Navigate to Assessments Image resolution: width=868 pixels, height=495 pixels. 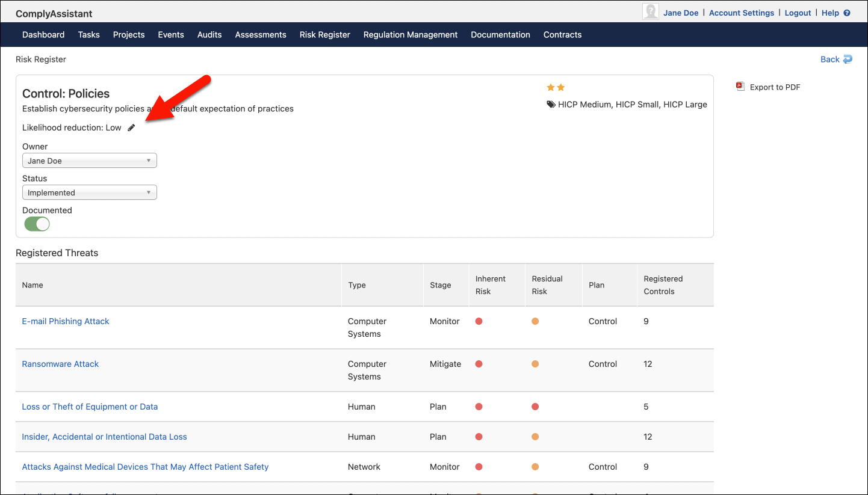tap(261, 35)
